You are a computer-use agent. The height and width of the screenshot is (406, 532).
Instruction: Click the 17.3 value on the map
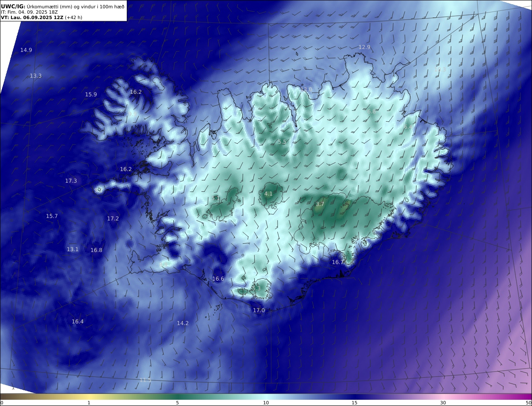(x=71, y=181)
